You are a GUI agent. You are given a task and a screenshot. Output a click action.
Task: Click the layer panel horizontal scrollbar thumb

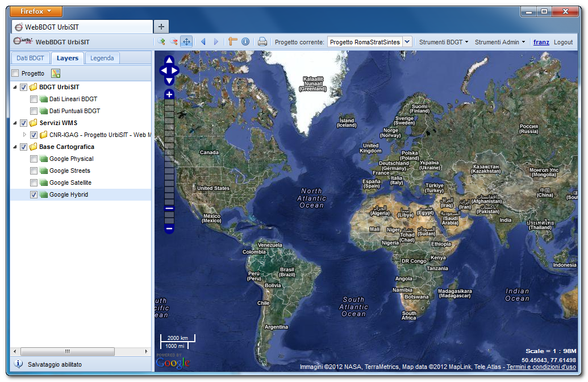click(68, 351)
